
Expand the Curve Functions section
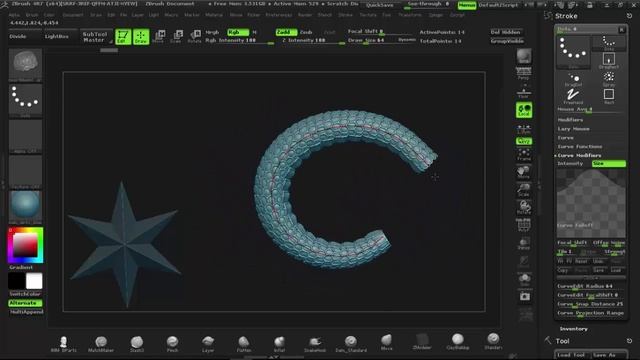pyautogui.click(x=580, y=147)
